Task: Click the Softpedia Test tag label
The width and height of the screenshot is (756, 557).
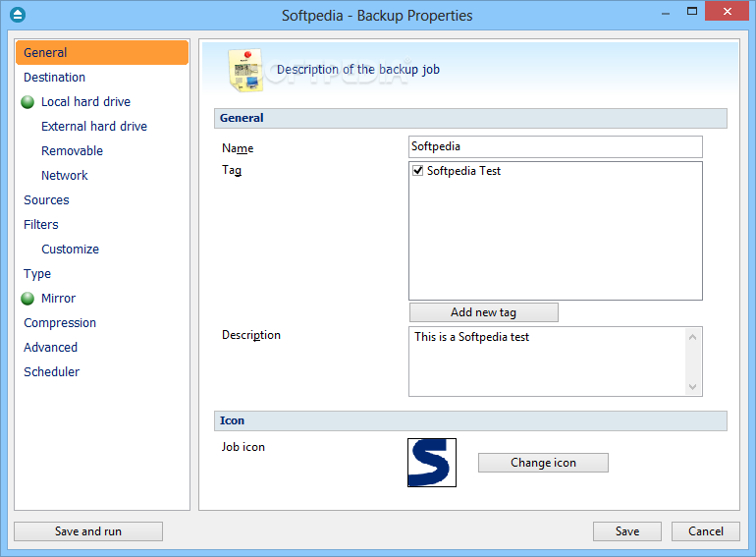Action: point(463,171)
